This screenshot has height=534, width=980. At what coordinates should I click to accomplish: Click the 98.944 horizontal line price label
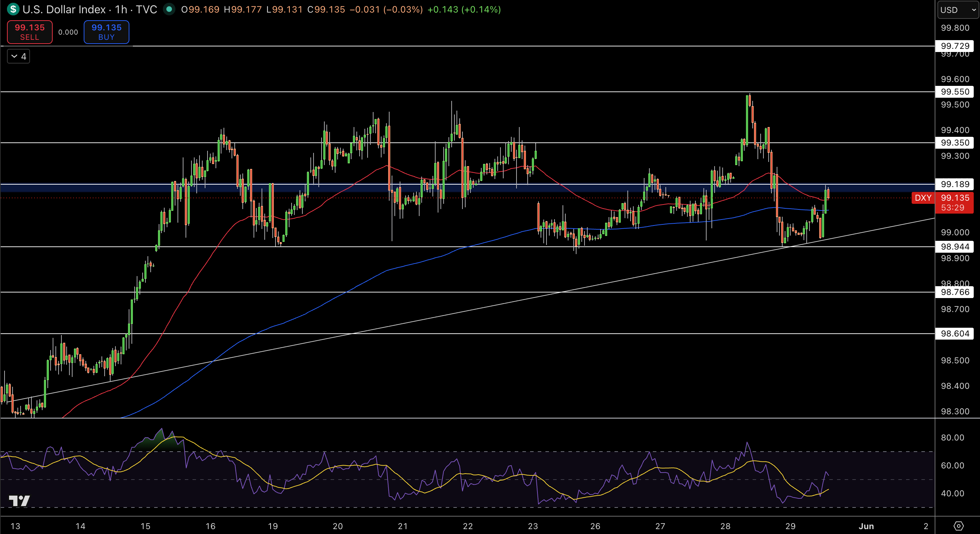955,247
